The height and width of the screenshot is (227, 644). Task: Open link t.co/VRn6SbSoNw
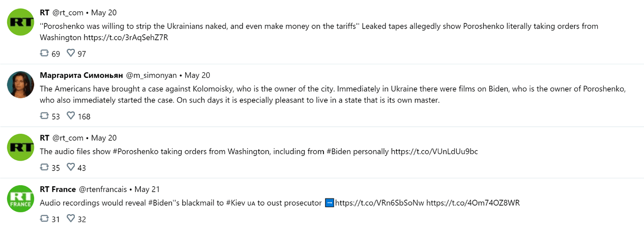[379, 203]
